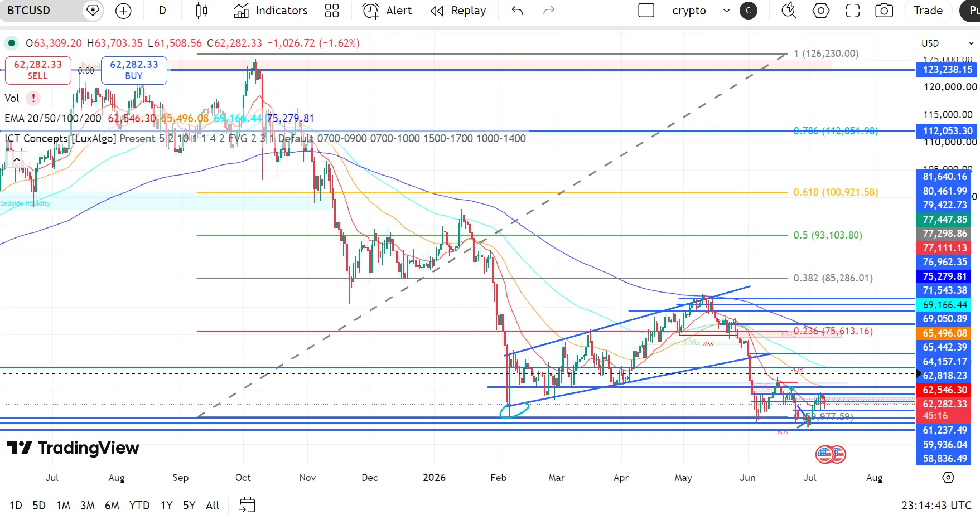
Task: Open the time axis settings gear
Action: coord(948,478)
